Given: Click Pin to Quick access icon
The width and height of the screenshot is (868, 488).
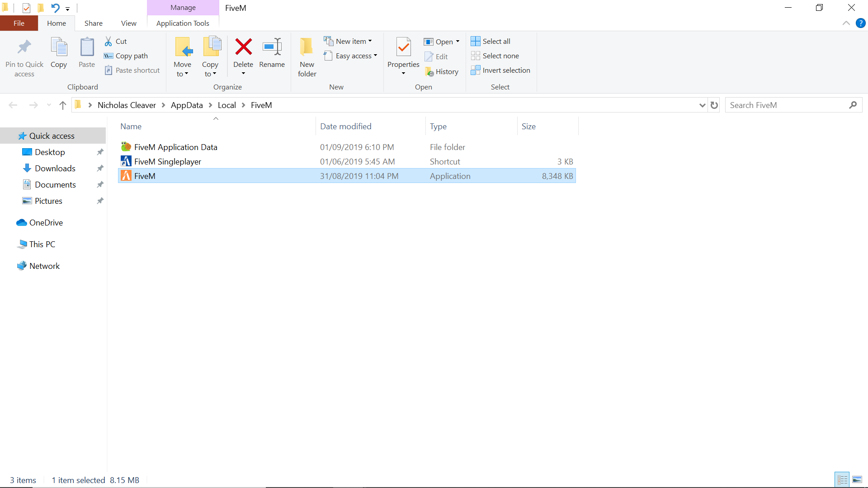Looking at the screenshot, I should [x=24, y=47].
